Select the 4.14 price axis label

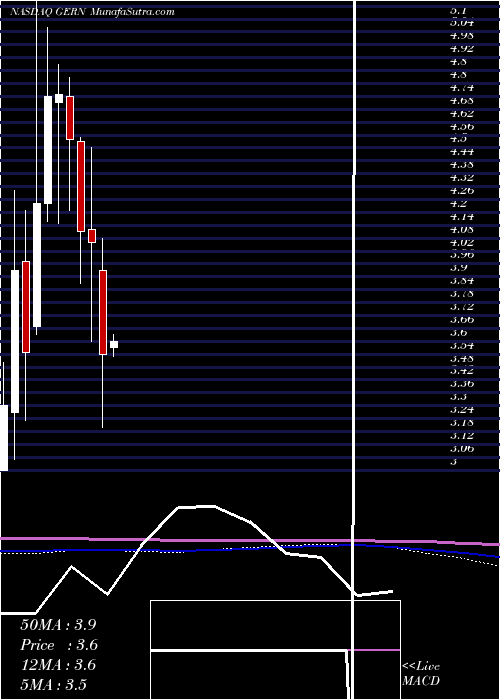[462, 217]
